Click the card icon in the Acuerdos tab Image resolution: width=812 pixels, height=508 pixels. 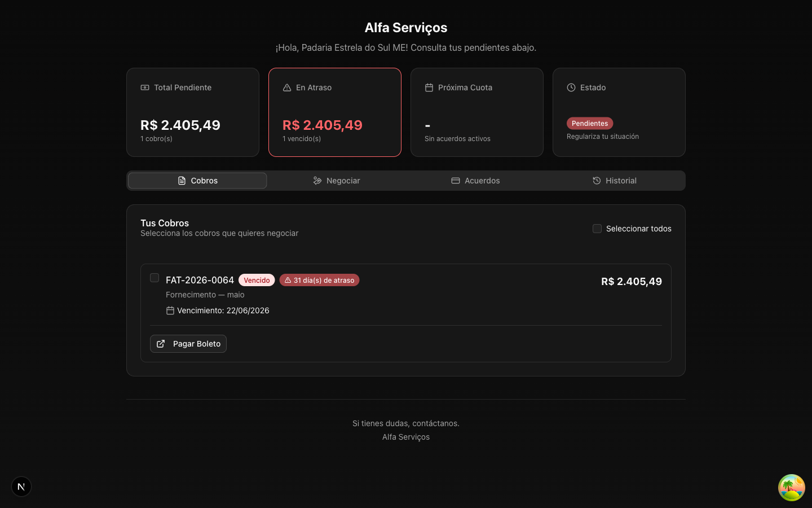click(456, 181)
